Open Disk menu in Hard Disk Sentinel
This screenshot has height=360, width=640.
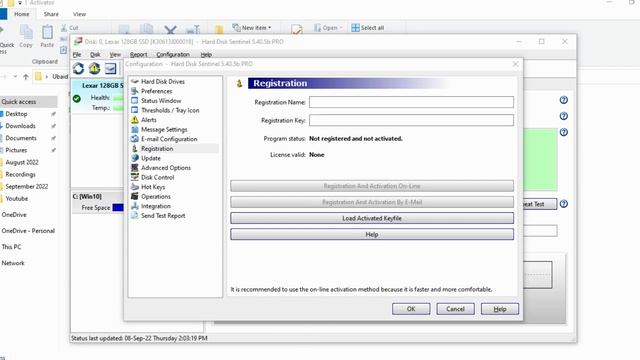(95, 54)
